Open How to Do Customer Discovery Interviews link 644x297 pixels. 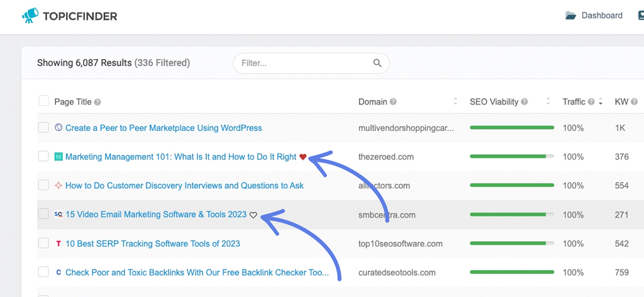tap(184, 186)
